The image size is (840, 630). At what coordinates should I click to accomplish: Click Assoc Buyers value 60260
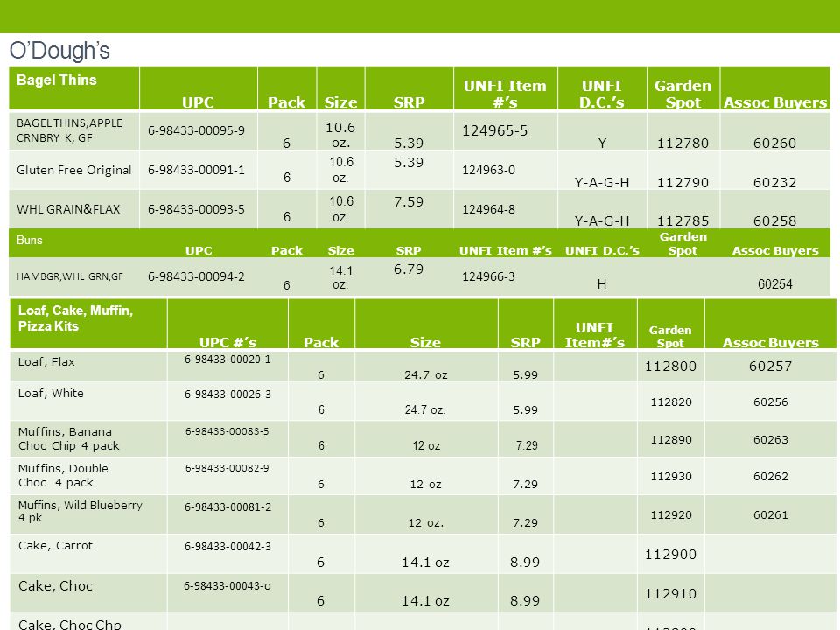pos(774,143)
